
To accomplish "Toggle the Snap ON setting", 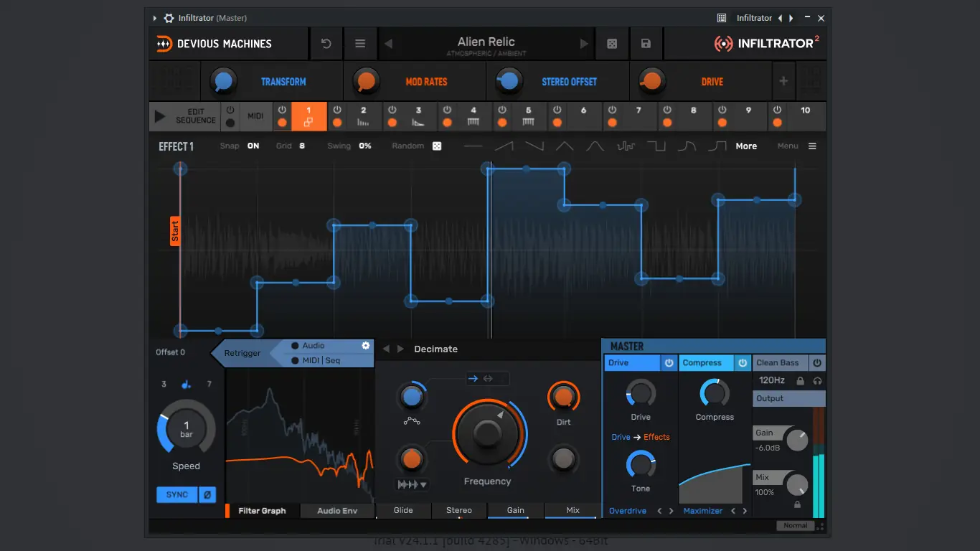I will (x=253, y=146).
